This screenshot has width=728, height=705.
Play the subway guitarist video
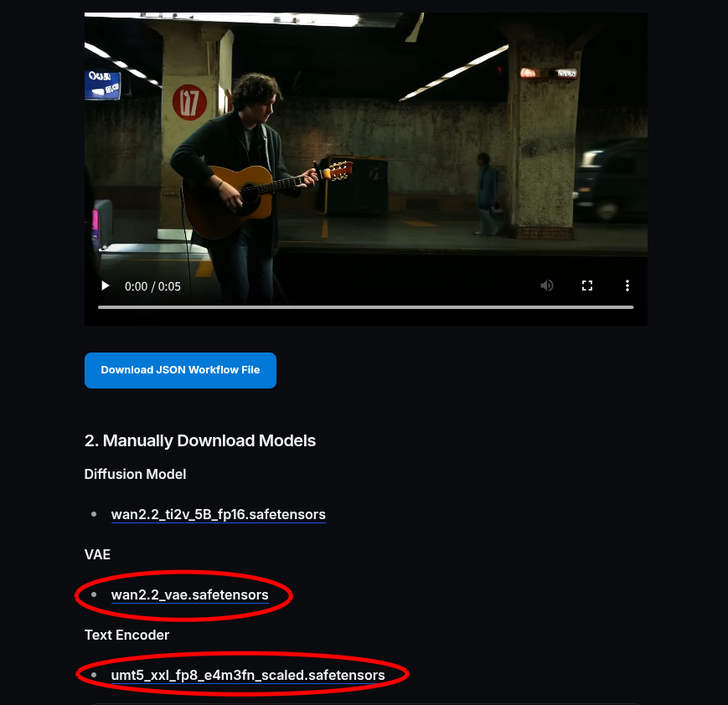[x=106, y=286]
